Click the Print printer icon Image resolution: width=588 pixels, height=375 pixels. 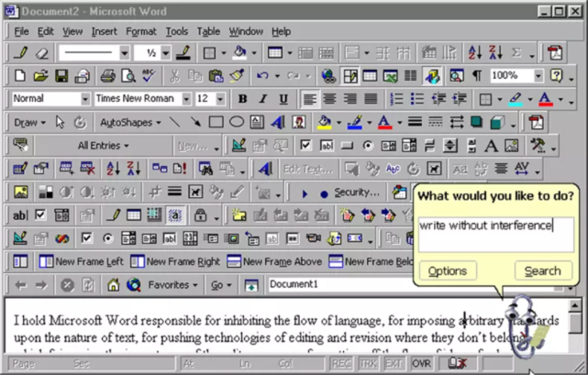point(108,76)
